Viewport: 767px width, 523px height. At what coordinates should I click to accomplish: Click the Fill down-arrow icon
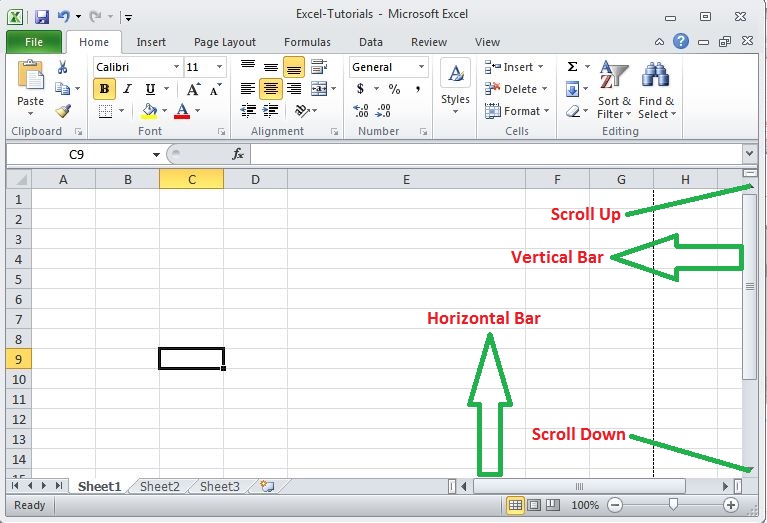click(572, 89)
